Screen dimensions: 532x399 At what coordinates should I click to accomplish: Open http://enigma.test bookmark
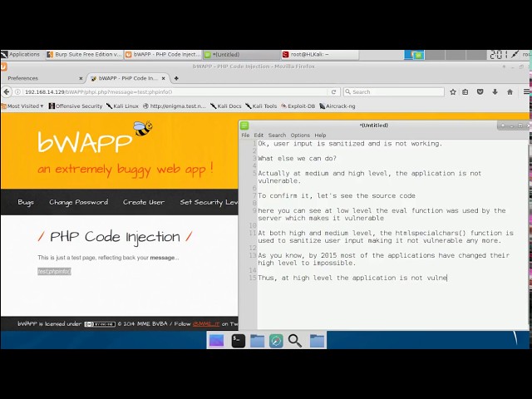point(175,106)
